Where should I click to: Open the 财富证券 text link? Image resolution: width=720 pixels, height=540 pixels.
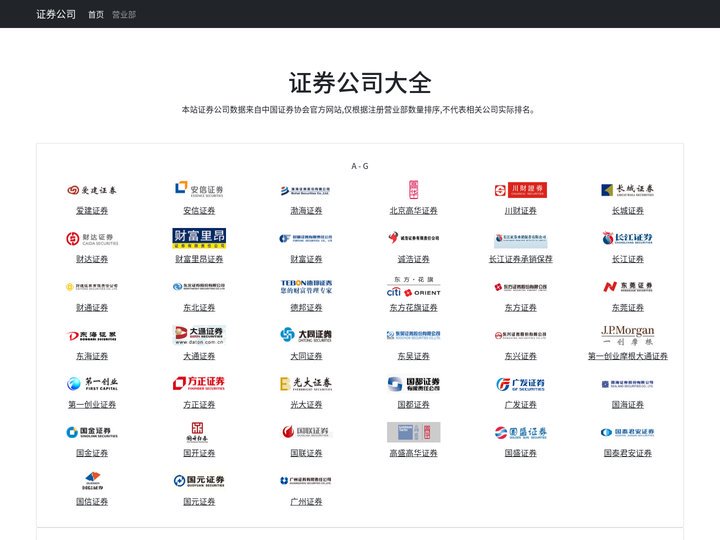point(306,259)
